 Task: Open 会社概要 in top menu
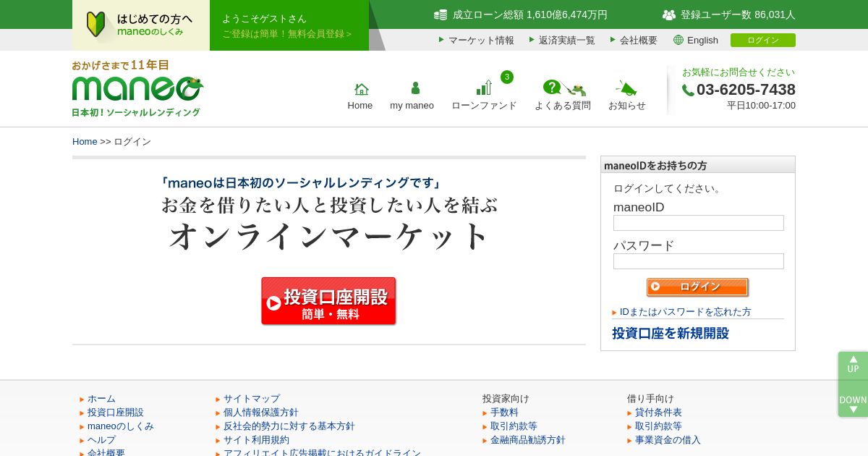click(x=639, y=40)
